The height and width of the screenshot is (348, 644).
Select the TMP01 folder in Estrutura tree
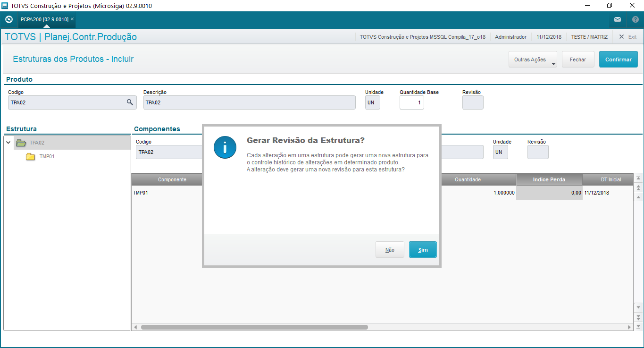[30, 156]
